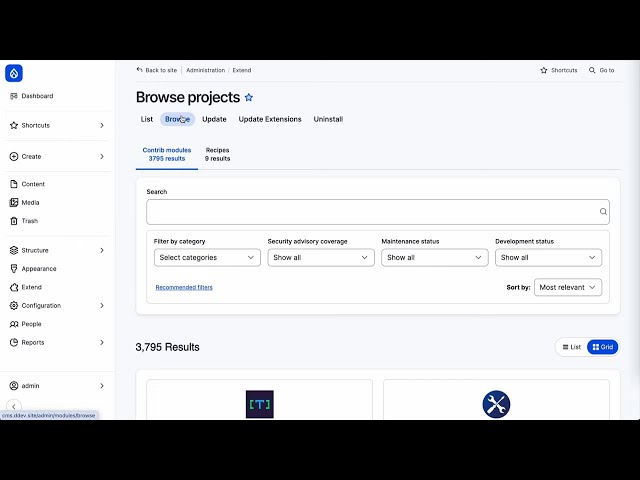Expand the Reports sidebar chevron

(102, 342)
